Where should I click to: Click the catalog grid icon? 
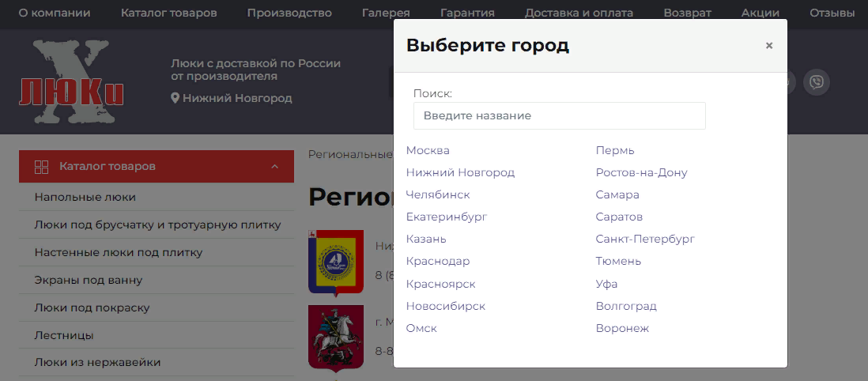click(x=42, y=167)
